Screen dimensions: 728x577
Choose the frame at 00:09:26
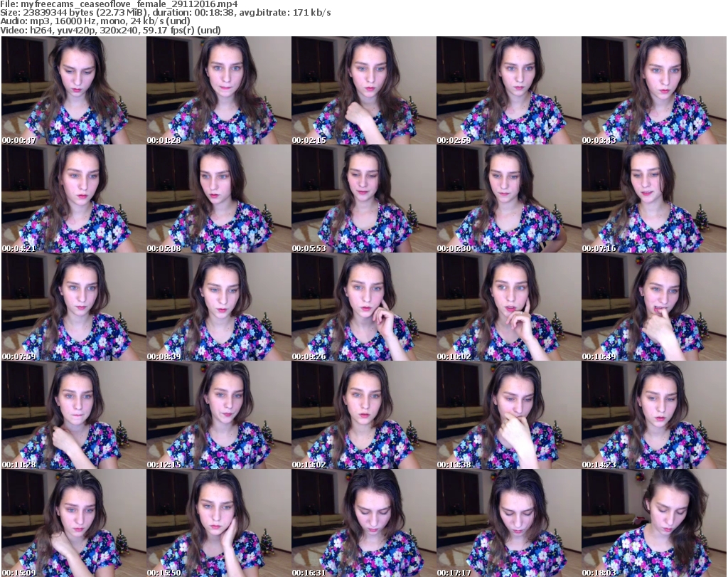coord(363,307)
